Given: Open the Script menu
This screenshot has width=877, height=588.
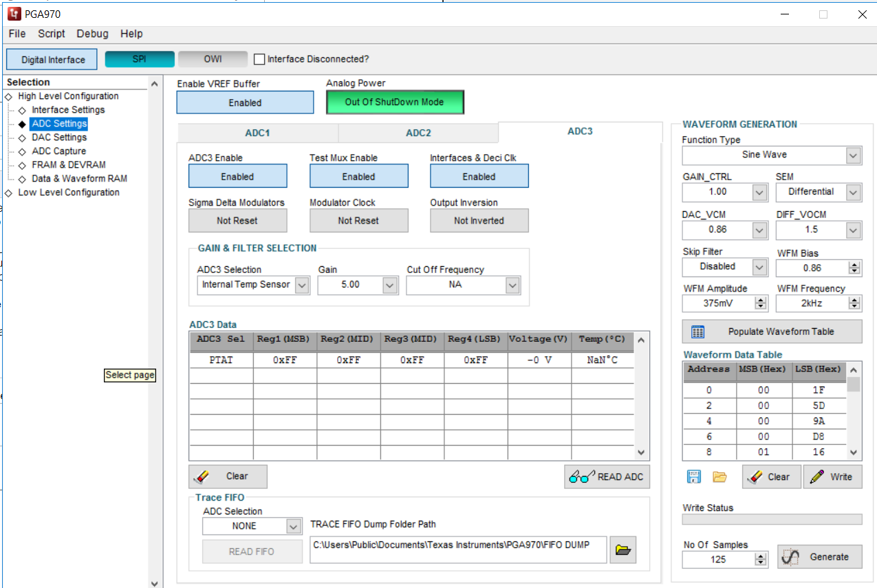Looking at the screenshot, I should (51, 33).
